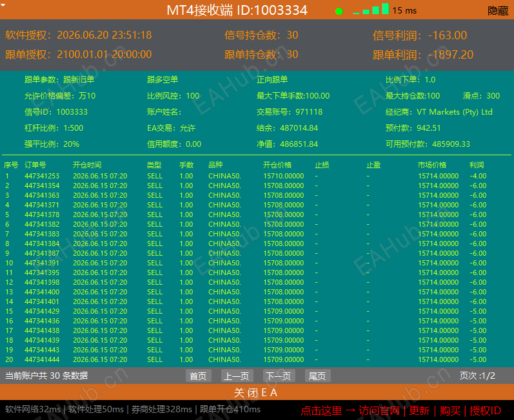Click 信号ID 1003333 text
Viewport: 514px width, 420px height.
(56, 112)
